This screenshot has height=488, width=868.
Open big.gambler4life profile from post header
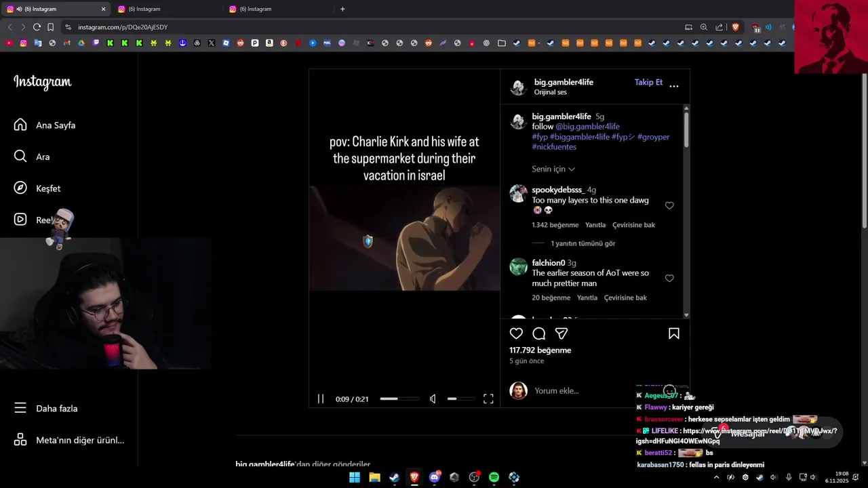point(564,82)
